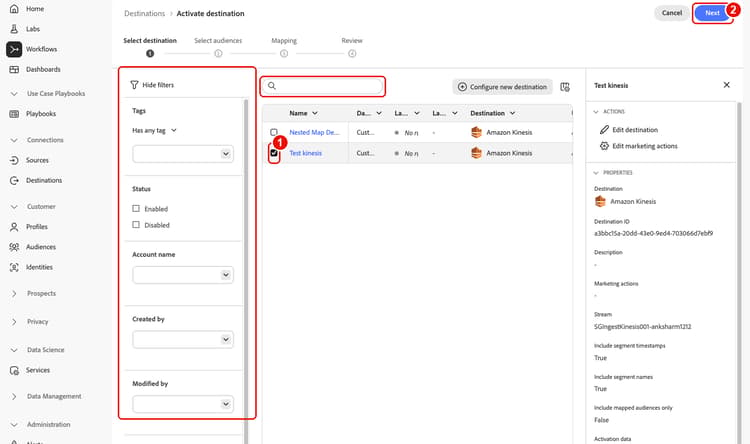This screenshot has height=444, width=750.
Task: Click the Cancel button
Action: click(672, 13)
